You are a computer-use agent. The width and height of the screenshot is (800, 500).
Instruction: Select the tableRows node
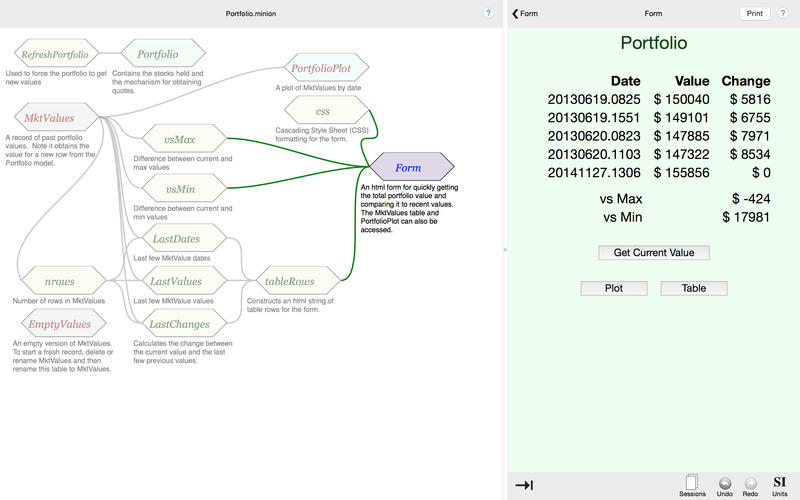point(289,281)
